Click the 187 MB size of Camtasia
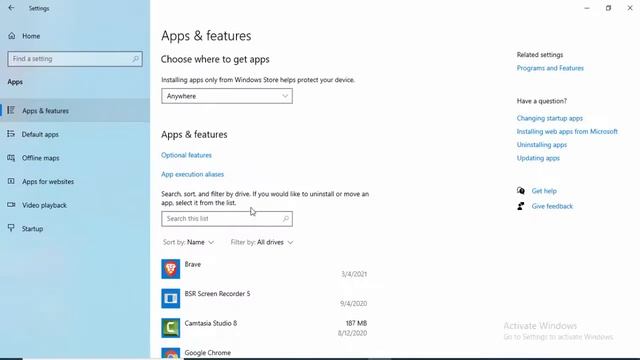This screenshot has height=360, width=640. click(x=356, y=323)
